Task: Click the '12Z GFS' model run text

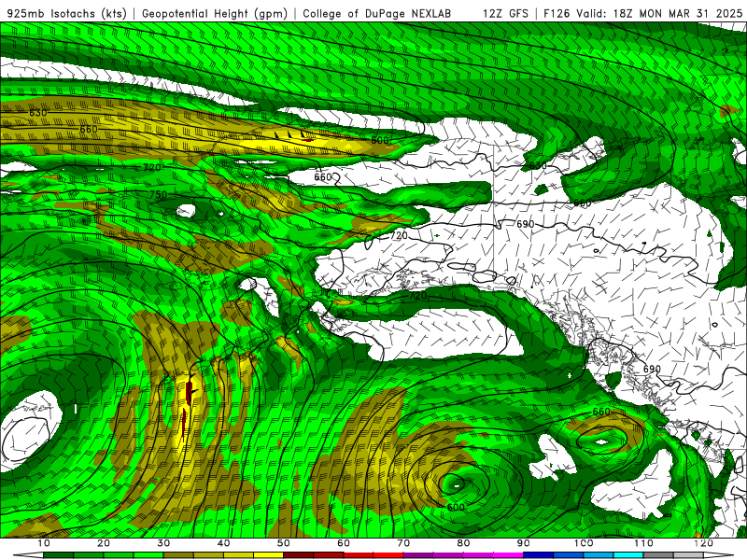Action: click(x=505, y=14)
